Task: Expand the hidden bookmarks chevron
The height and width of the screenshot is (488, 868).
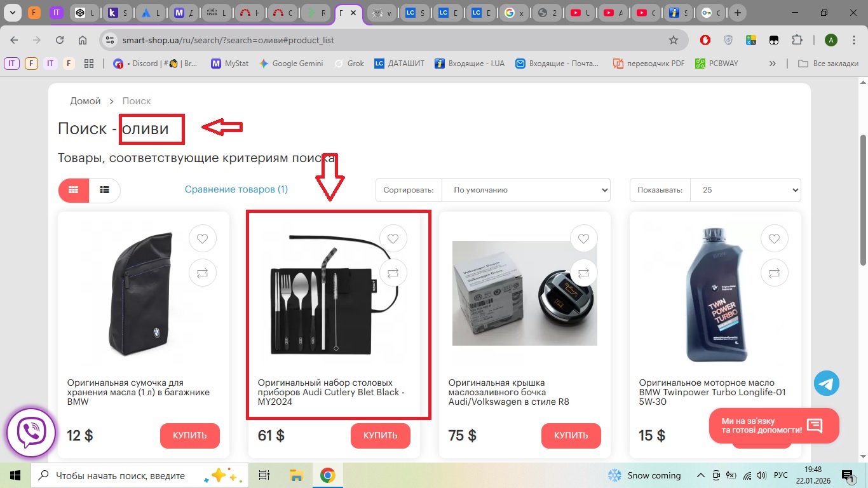Action: [773, 64]
